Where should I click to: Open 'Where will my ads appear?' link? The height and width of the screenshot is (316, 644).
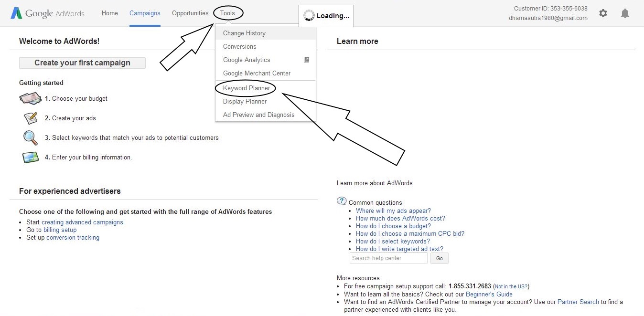(x=393, y=211)
